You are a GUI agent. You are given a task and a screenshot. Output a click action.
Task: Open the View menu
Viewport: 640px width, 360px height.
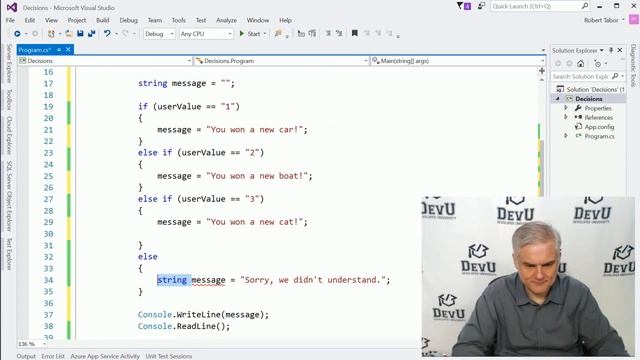click(51, 20)
